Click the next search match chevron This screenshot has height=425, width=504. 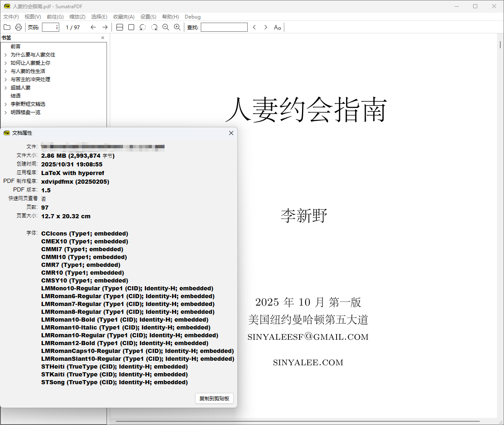(265, 27)
